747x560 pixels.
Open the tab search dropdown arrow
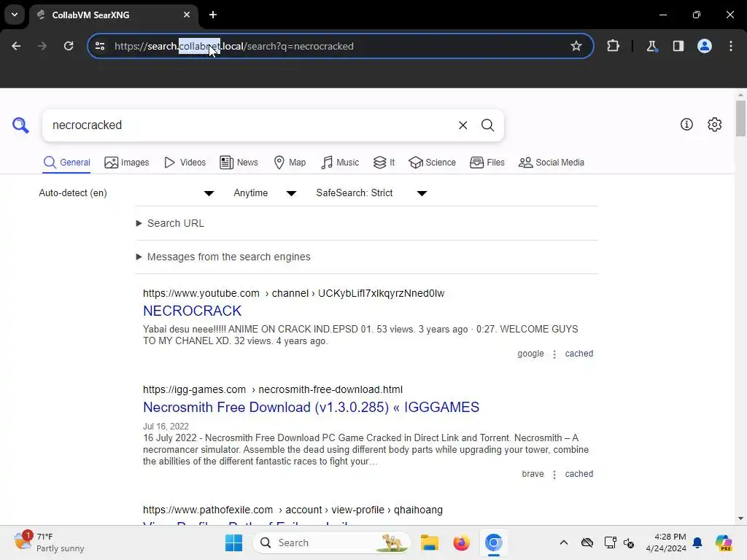click(x=15, y=15)
